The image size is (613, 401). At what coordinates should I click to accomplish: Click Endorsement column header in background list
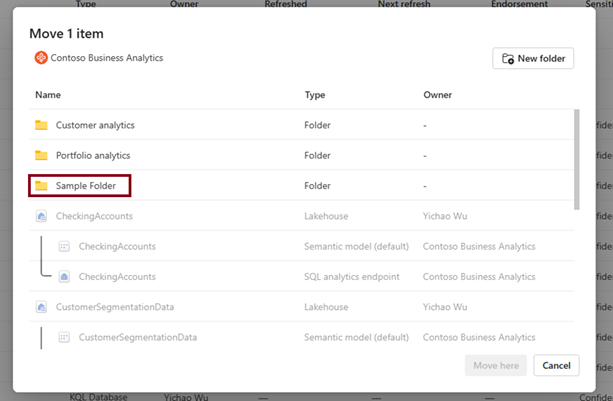tap(519, 4)
